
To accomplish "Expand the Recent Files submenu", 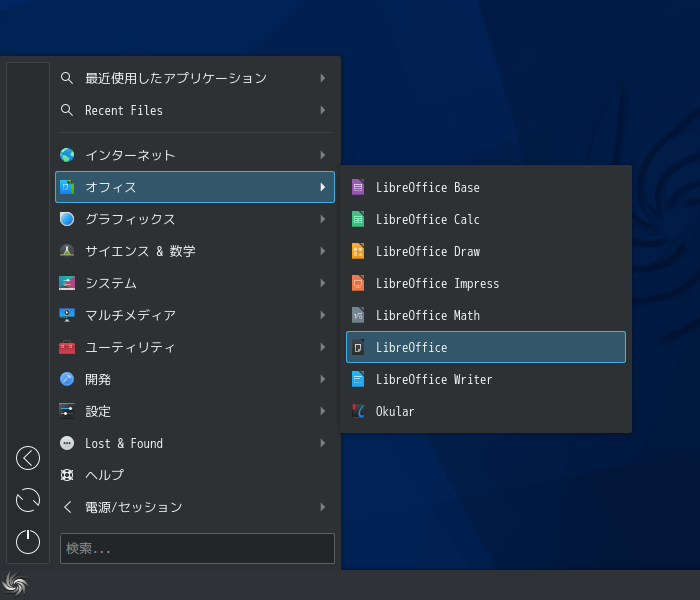I will [x=195, y=110].
